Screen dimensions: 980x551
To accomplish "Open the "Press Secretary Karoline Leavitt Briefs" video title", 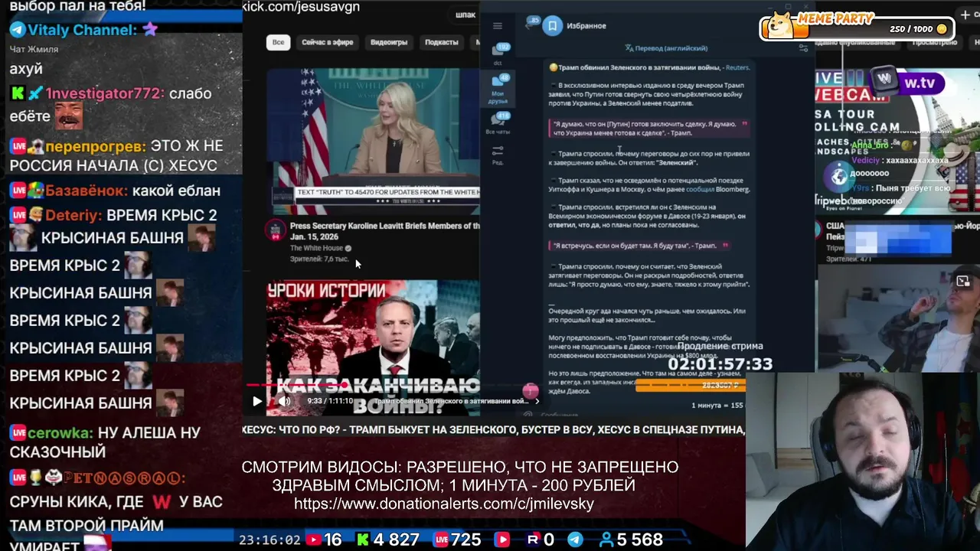I will 384,231.
